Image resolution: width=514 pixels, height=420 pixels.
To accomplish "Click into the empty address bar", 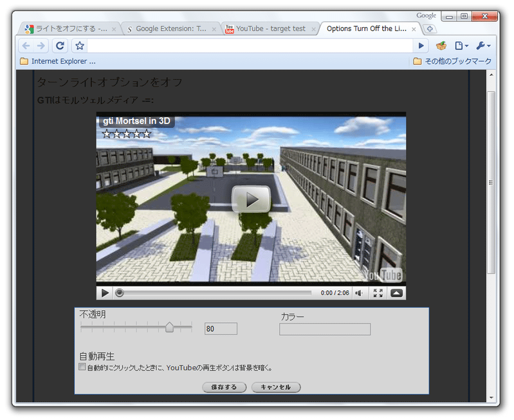I will [250, 46].
